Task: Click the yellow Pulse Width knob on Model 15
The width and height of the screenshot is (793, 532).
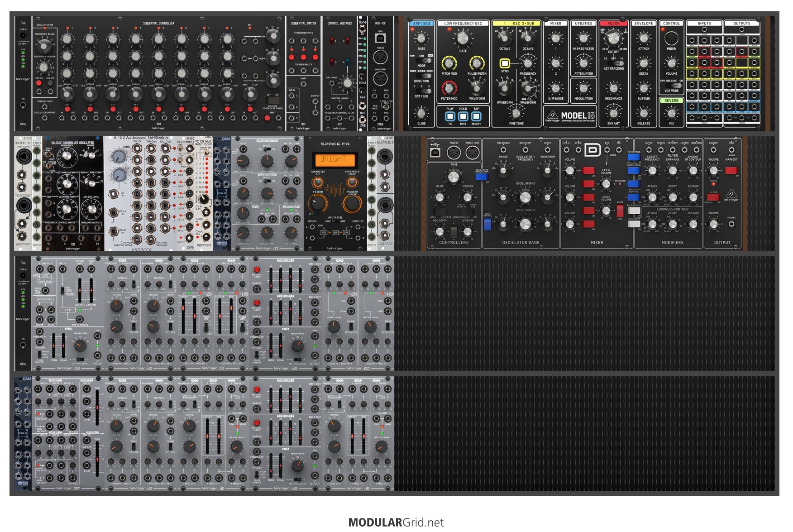Action: [477, 63]
